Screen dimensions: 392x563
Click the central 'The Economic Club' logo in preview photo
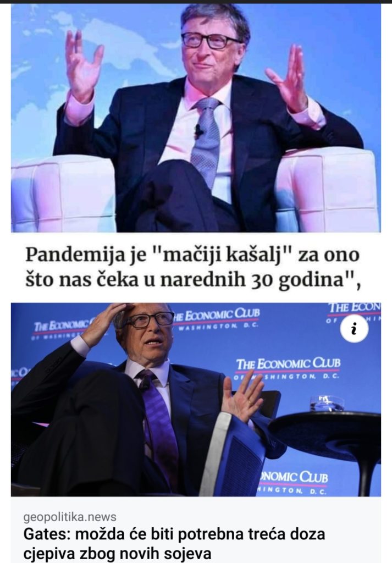(288, 368)
